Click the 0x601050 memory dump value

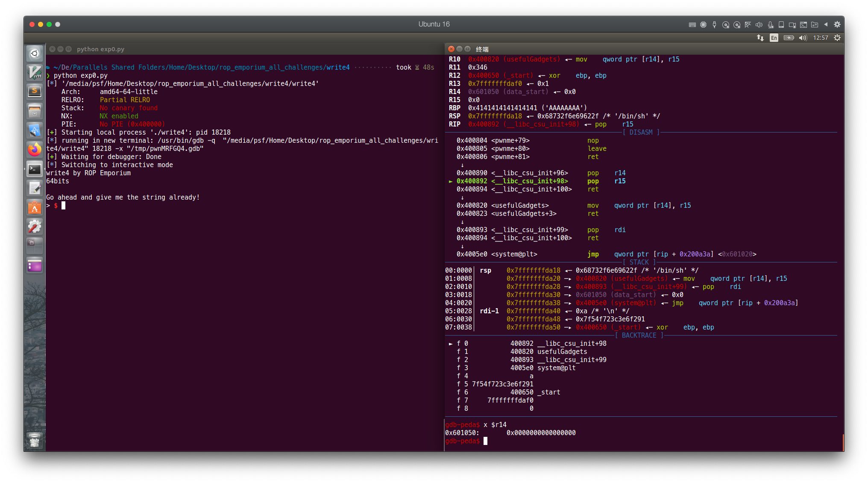point(541,433)
